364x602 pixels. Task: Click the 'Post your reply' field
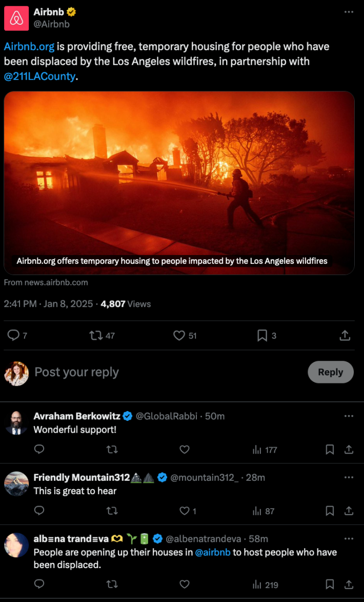click(77, 372)
